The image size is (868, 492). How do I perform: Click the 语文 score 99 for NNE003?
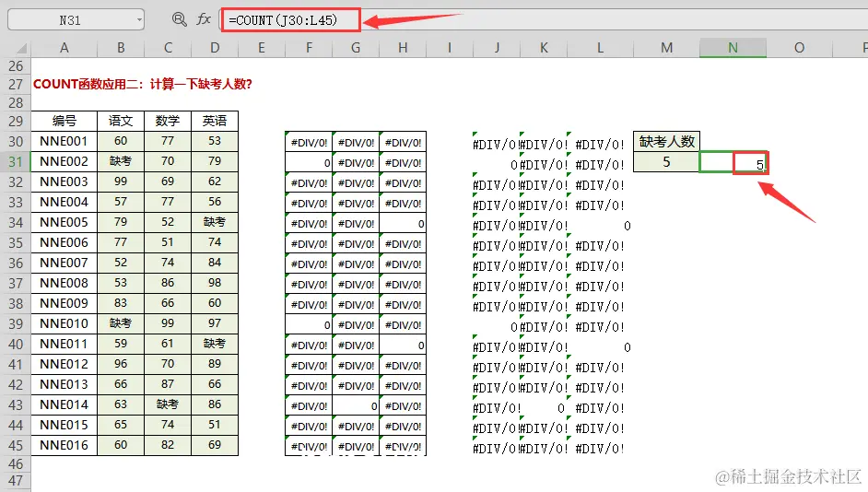tap(121, 182)
